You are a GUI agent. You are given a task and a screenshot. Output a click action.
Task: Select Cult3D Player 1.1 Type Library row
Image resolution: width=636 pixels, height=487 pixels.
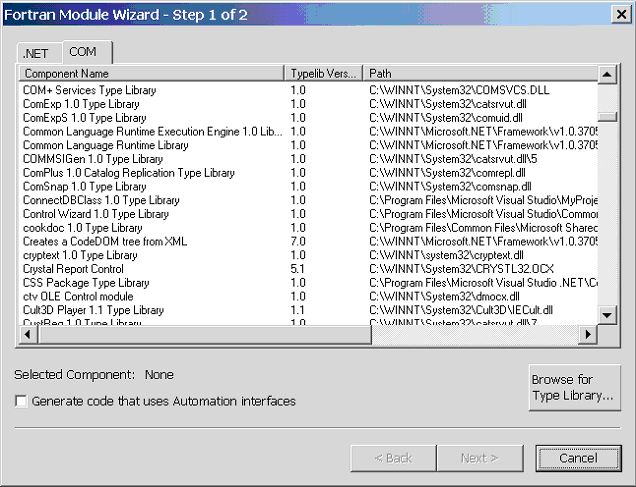point(308,311)
